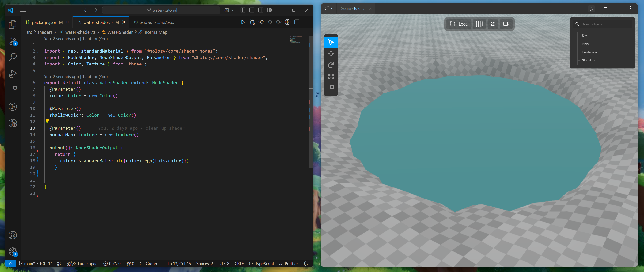Open Search view in activity bar
Image resolution: width=644 pixels, height=272 pixels.
13,57
